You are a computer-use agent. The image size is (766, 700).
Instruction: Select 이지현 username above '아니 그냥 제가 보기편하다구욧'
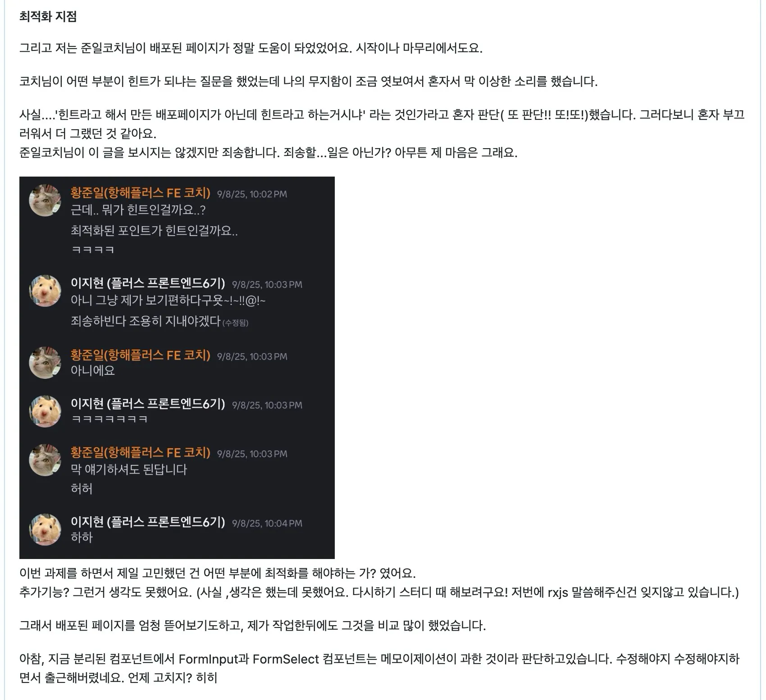(148, 283)
